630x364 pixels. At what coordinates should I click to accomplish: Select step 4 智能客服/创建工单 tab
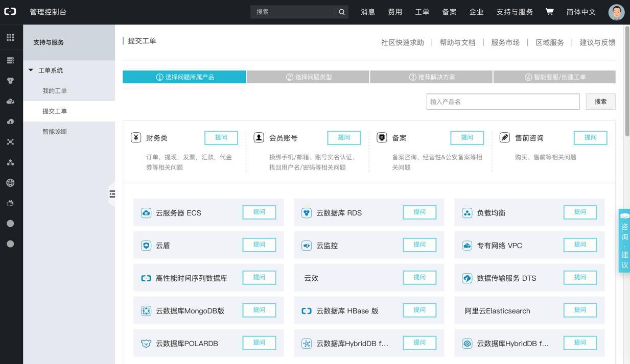point(554,77)
